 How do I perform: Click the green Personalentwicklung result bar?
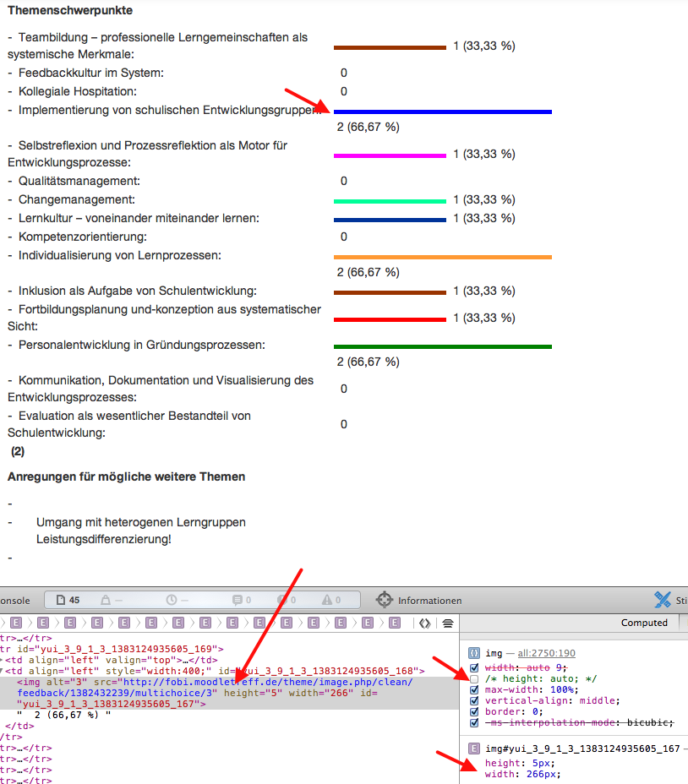[443, 346]
